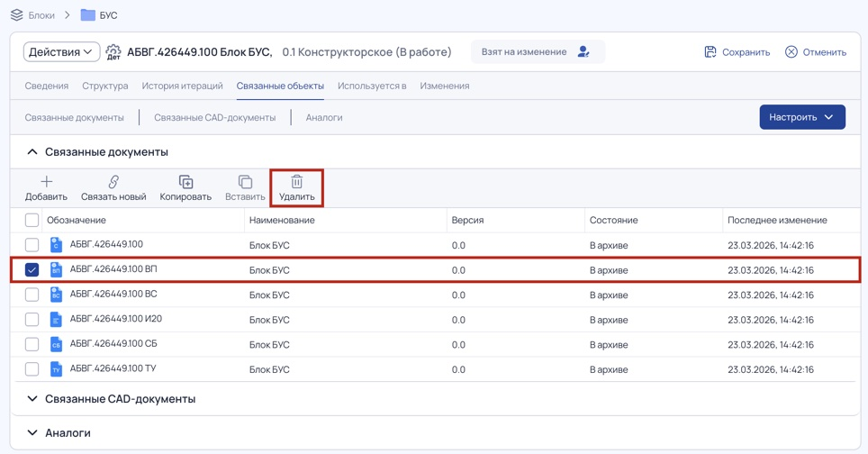Expand the Связанные CAD-документы section
Image resolution: width=868 pixels, height=454 pixels.
pyautogui.click(x=32, y=399)
